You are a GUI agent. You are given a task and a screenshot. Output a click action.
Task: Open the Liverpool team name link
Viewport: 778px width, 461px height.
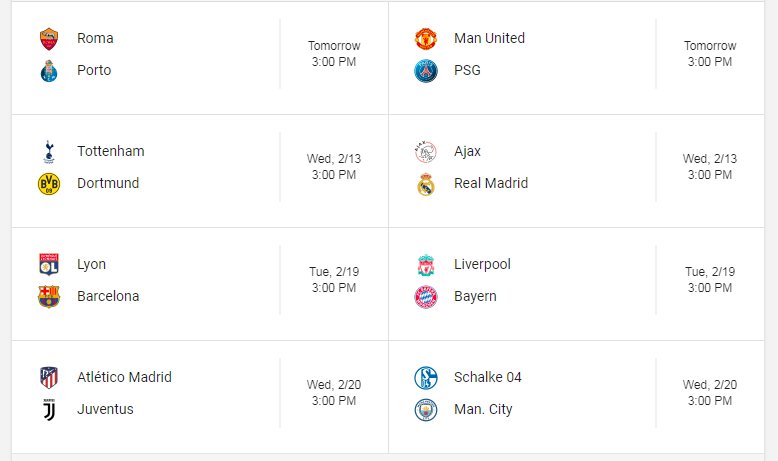tap(482, 264)
